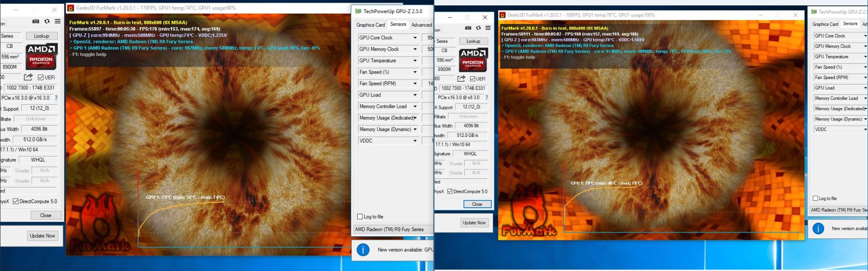868x271 pixels.
Task: Click Lookup button in right-hand GPU-Z window
Action: pyautogui.click(x=473, y=41)
